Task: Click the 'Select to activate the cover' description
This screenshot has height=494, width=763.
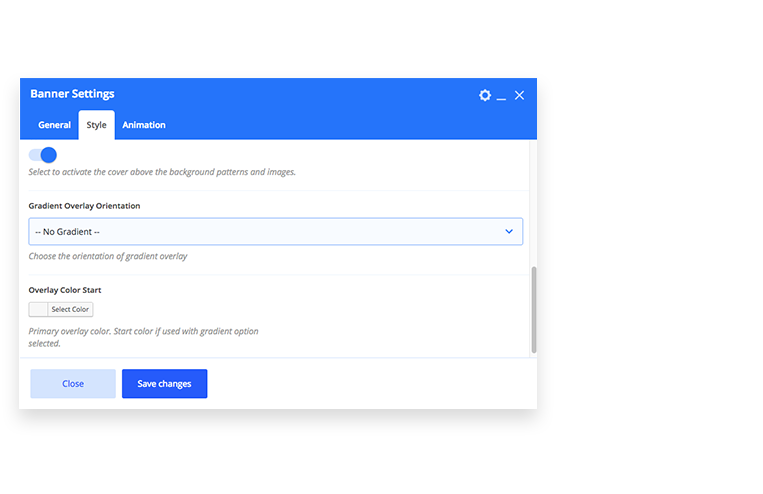Action: [162, 172]
